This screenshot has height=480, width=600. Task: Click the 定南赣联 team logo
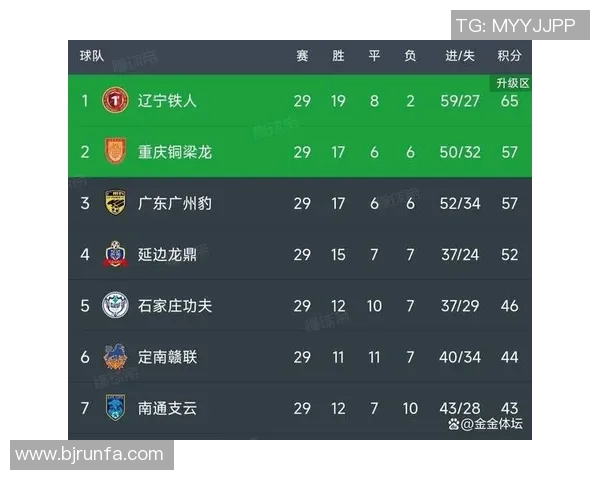click(x=116, y=356)
